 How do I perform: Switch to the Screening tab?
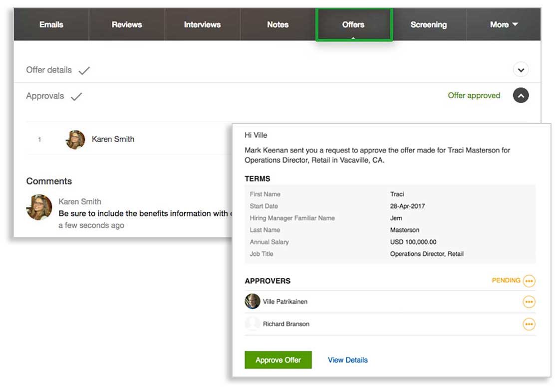click(x=428, y=24)
